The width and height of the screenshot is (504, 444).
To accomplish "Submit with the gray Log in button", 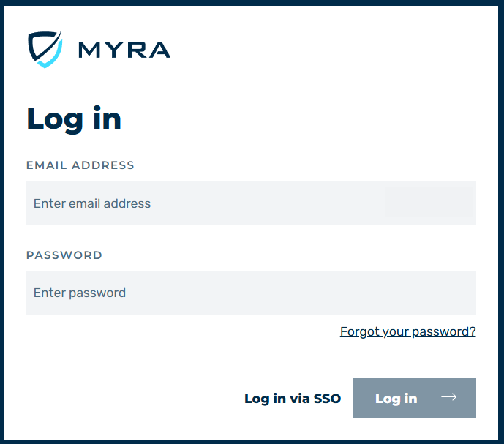I will [x=415, y=398].
